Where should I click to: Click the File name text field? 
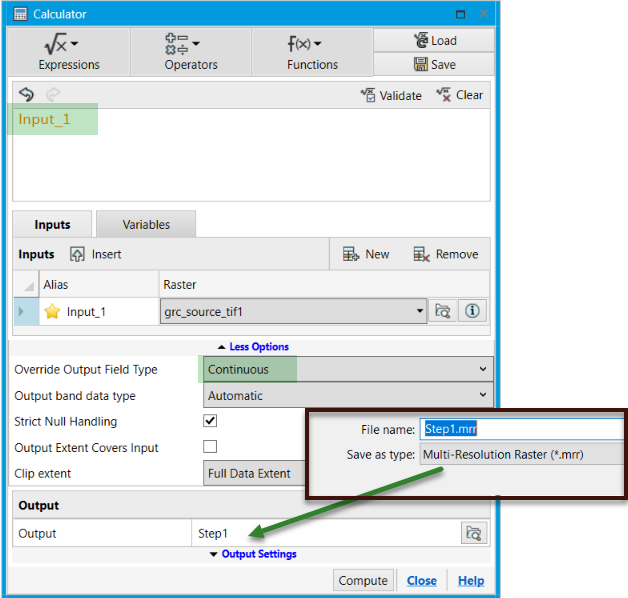520,429
